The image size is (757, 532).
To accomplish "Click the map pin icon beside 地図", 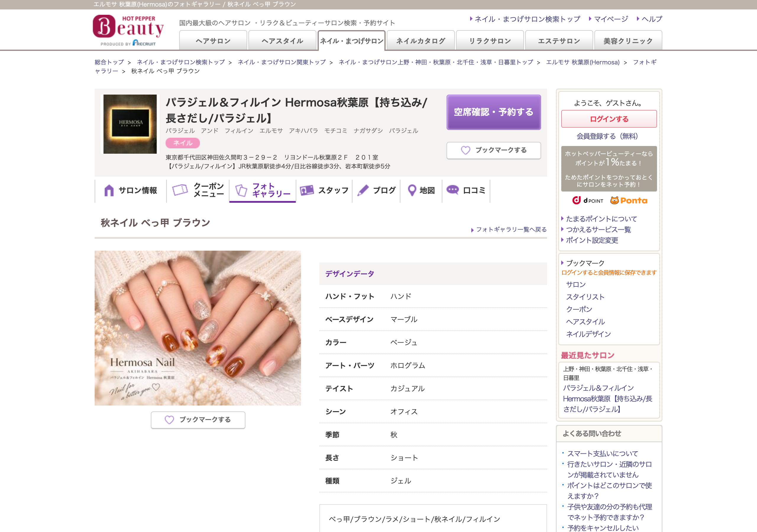I will point(412,190).
